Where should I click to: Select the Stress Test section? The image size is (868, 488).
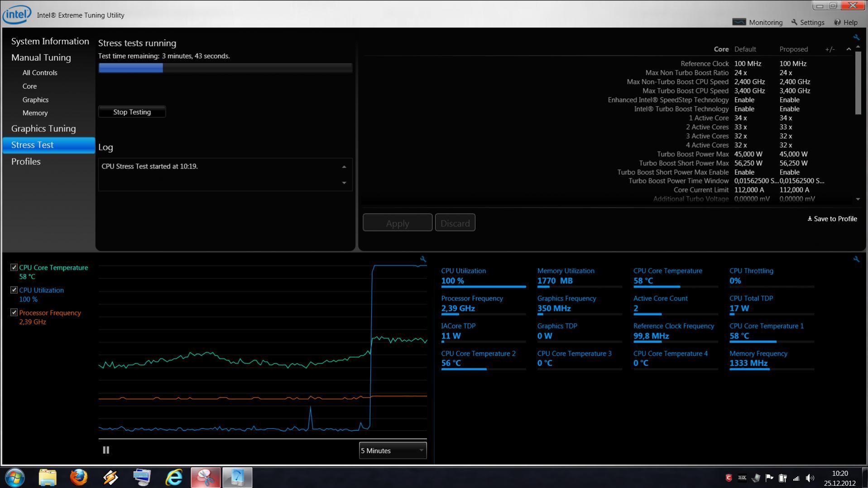(49, 145)
